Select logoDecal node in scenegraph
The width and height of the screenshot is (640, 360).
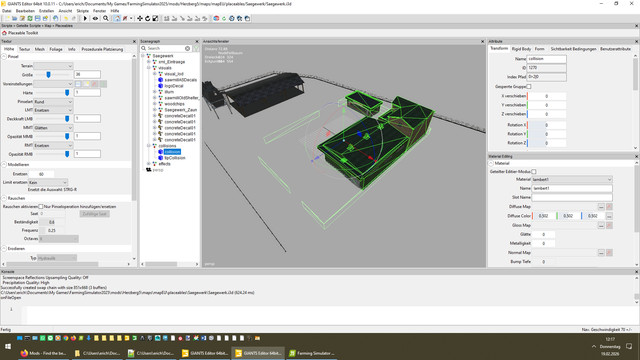click(x=173, y=86)
